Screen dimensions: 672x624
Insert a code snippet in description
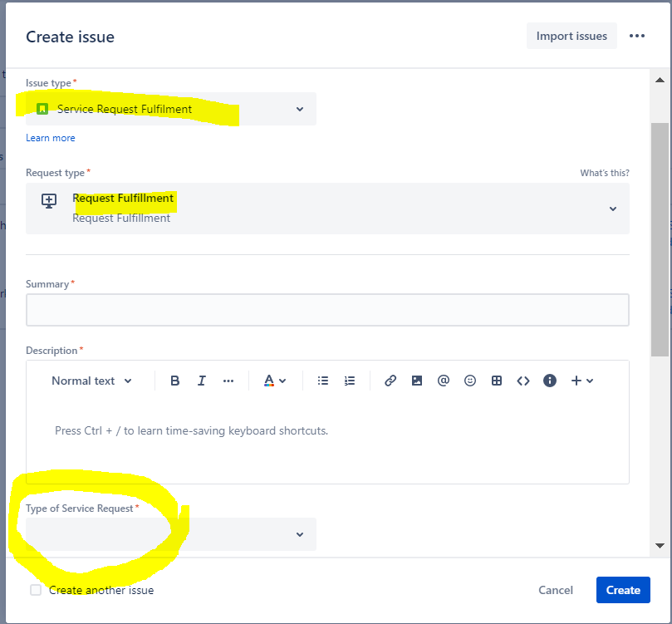522,381
